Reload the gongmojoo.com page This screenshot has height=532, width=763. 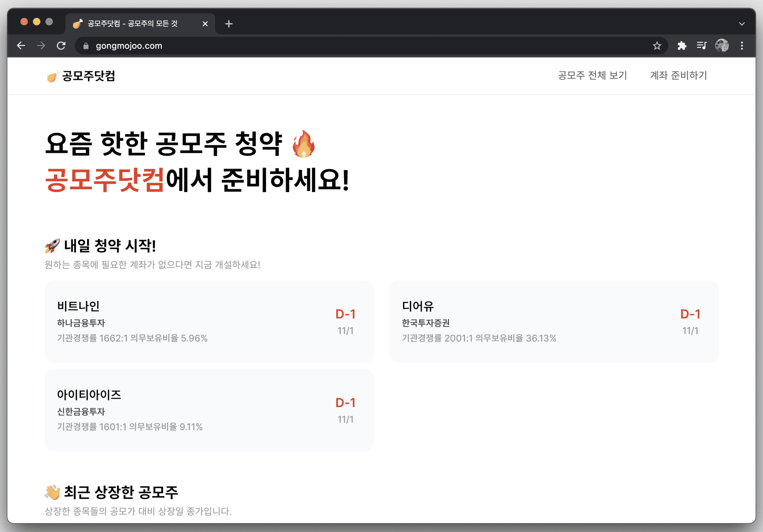pos(62,45)
